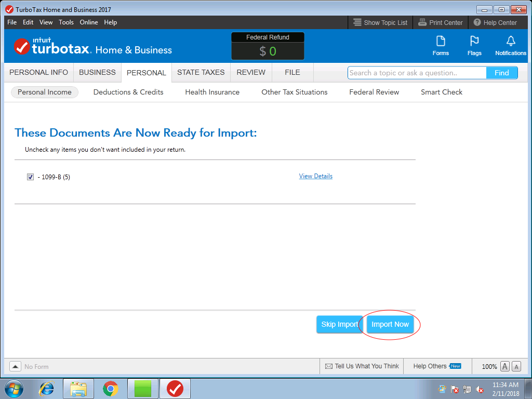Image resolution: width=532 pixels, height=399 pixels.
Task: Open the Help Center
Action: 495,22
